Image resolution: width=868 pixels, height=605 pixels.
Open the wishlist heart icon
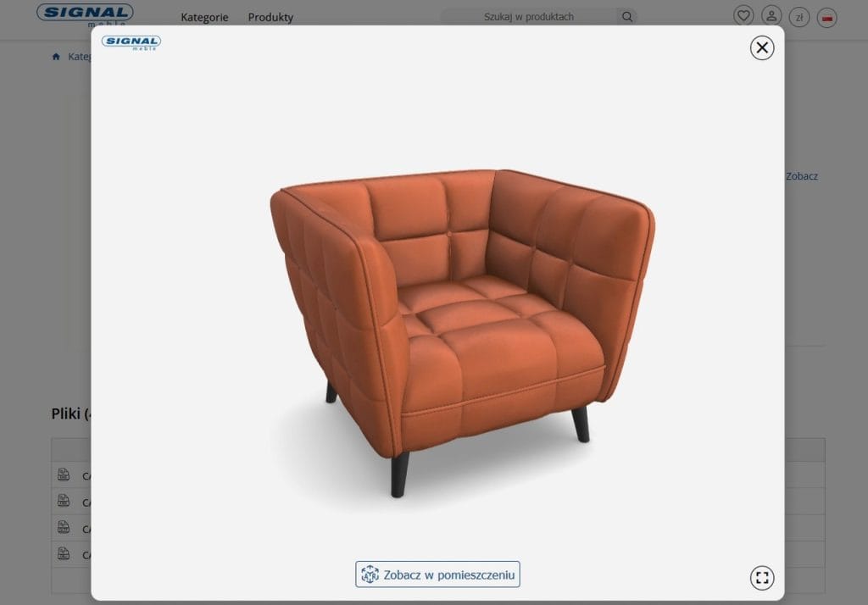[x=743, y=15]
